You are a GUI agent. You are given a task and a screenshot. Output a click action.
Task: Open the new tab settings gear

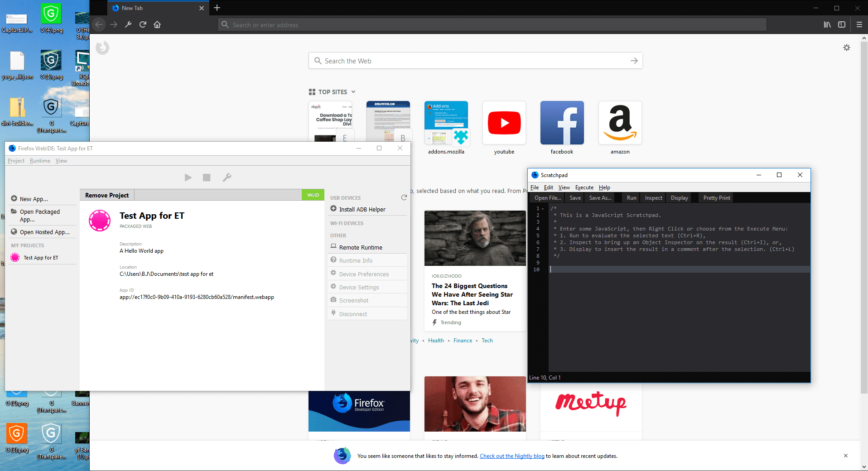click(847, 48)
